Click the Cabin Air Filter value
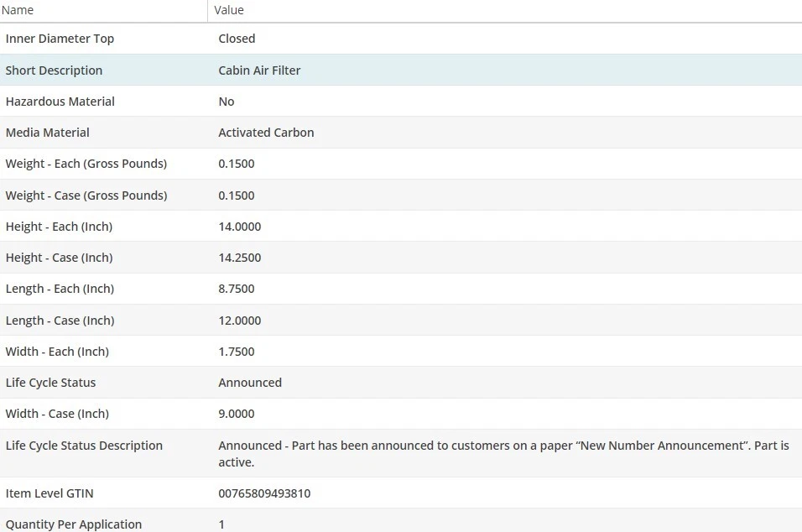Screen dimensions: 802x532 [x=259, y=70]
